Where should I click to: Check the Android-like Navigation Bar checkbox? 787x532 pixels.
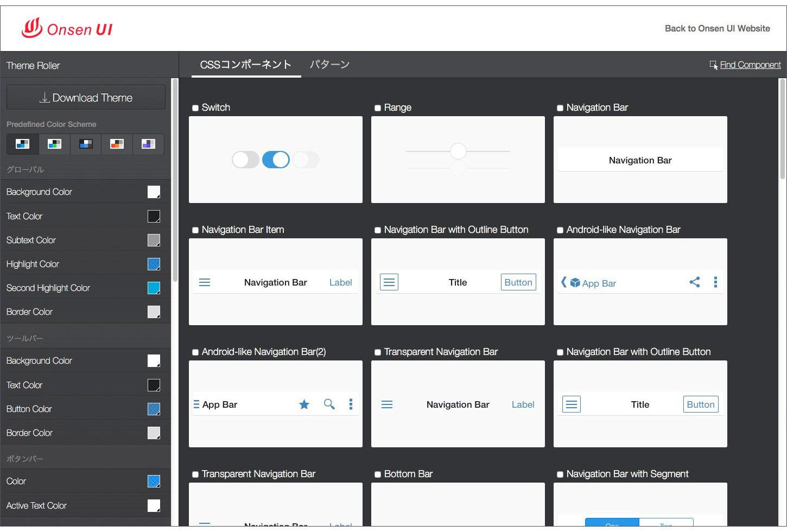[560, 230]
